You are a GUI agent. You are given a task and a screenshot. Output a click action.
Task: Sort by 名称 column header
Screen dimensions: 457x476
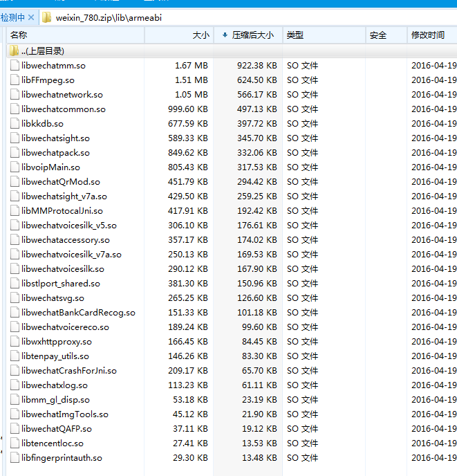click(x=75, y=35)
